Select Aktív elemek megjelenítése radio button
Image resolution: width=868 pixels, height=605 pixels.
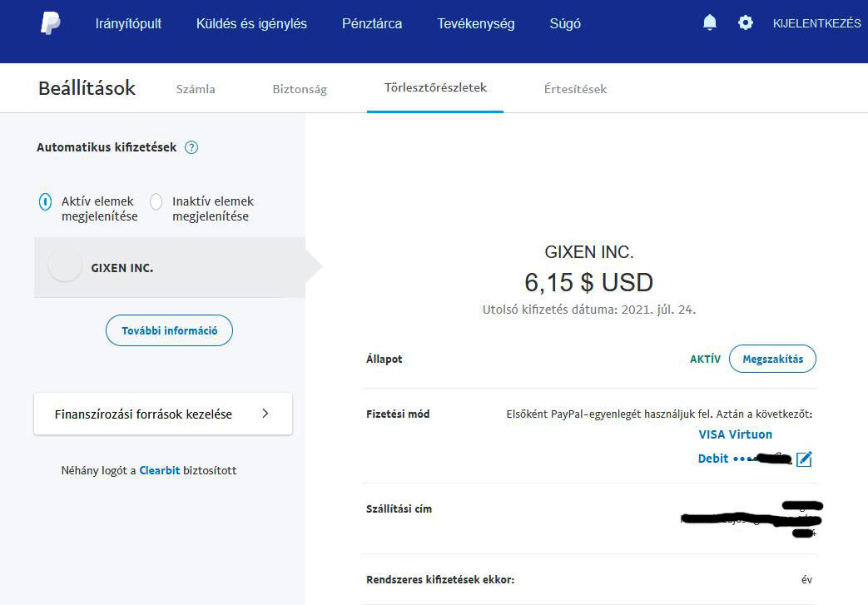pos(45,201)
